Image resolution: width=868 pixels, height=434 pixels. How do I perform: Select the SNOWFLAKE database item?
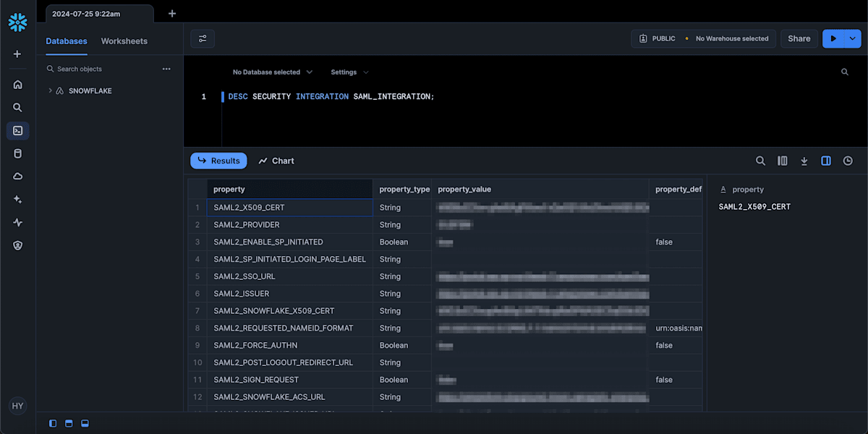tap(90, 91)
